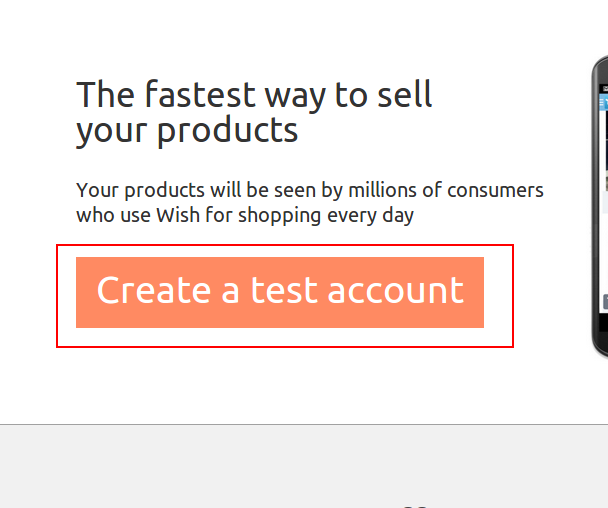The height and width of the screenshot is (508, 608).
Task: Tap the menu icon in the phone's blue header
Action: tap(603, 99)
